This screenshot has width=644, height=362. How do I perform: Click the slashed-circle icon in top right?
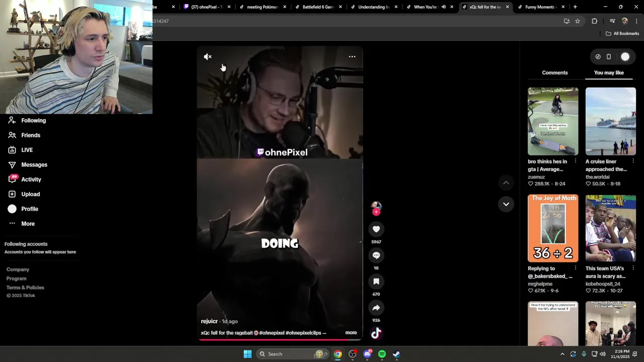coord(598,57)
